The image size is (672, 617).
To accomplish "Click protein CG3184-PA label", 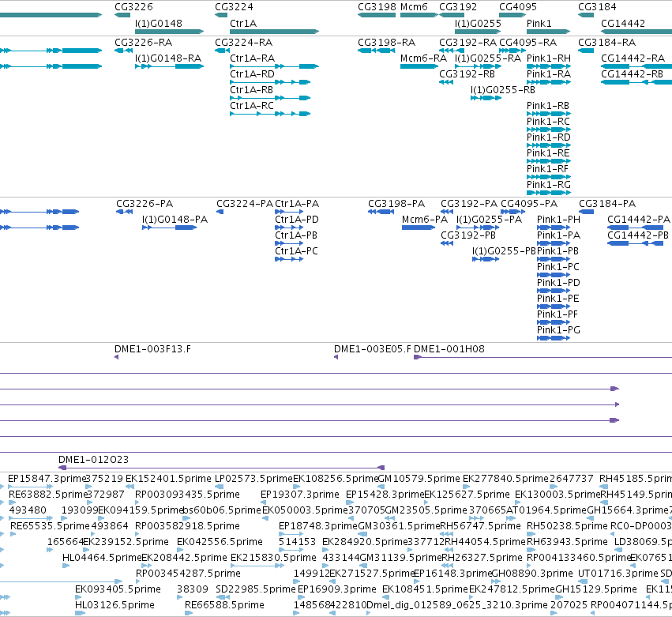I will pos(607,203).
